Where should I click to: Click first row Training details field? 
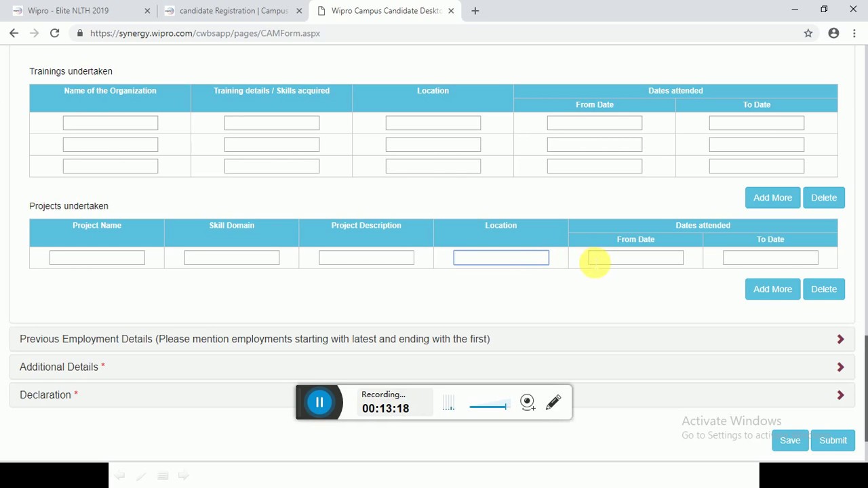click(x=272, y=123)
